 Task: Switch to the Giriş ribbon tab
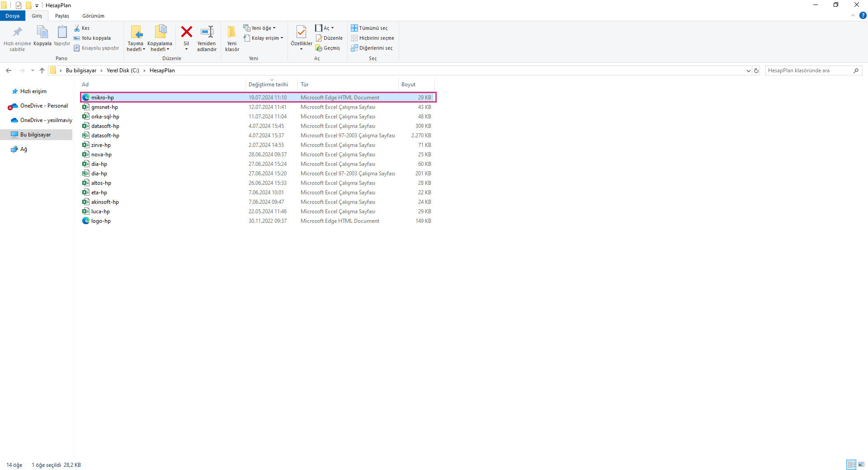pos(37,16)
